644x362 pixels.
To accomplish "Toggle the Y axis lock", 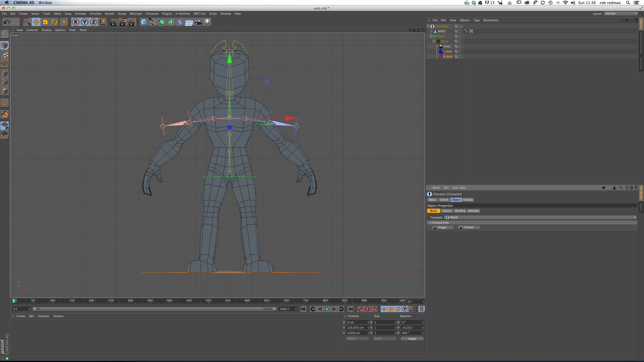I will 85,22.
